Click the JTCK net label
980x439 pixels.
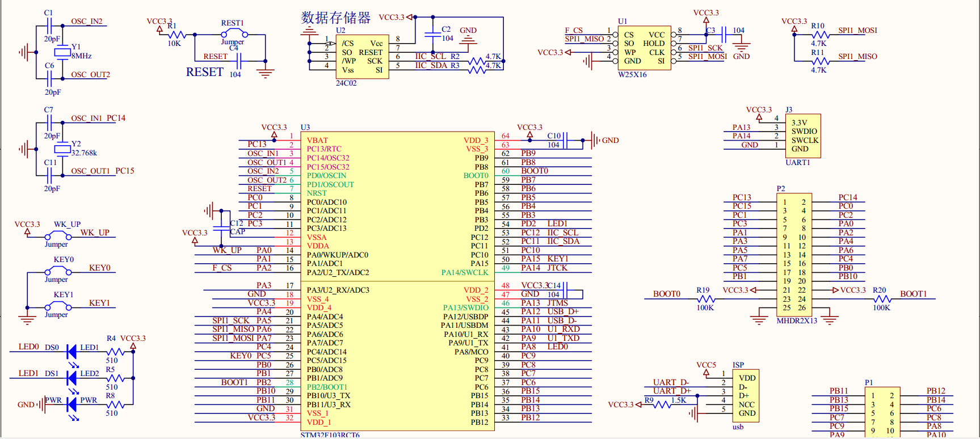[557, 268]
